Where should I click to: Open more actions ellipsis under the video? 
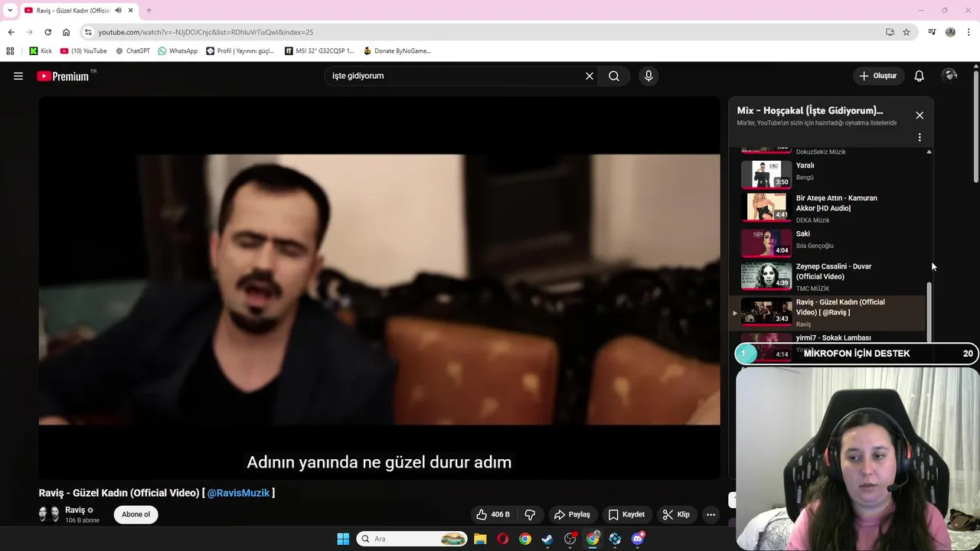point(710,514)
